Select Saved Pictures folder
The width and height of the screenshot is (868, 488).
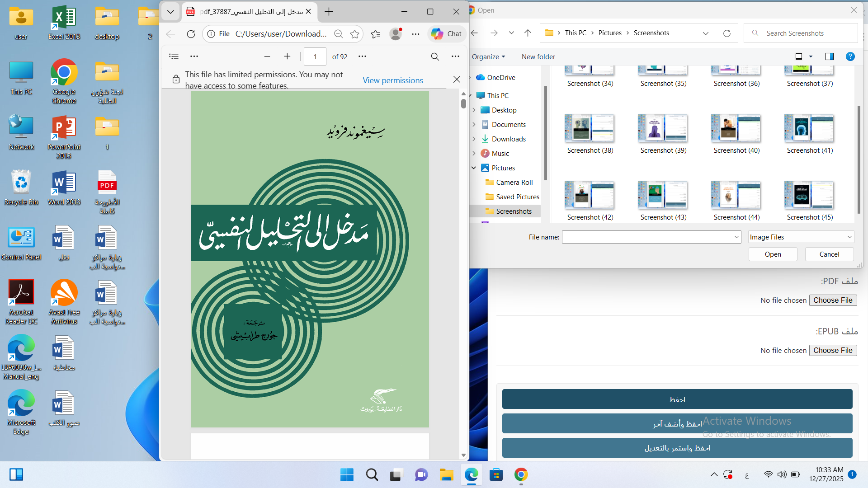click(517, 197)
